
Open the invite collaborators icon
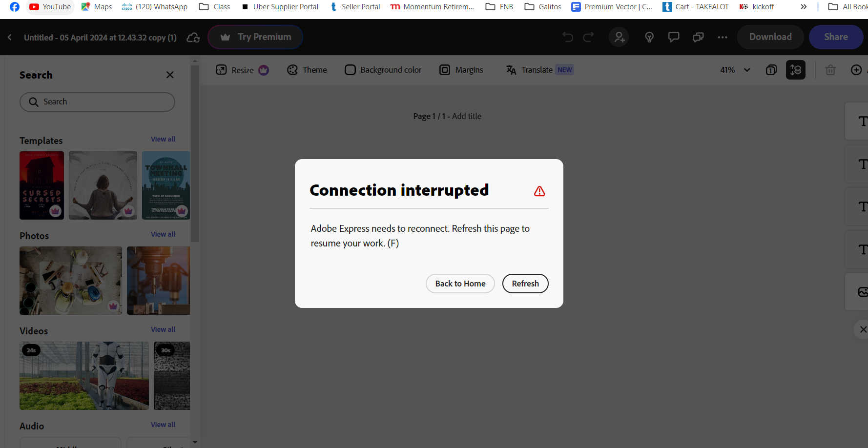click(x=619, y=37)
